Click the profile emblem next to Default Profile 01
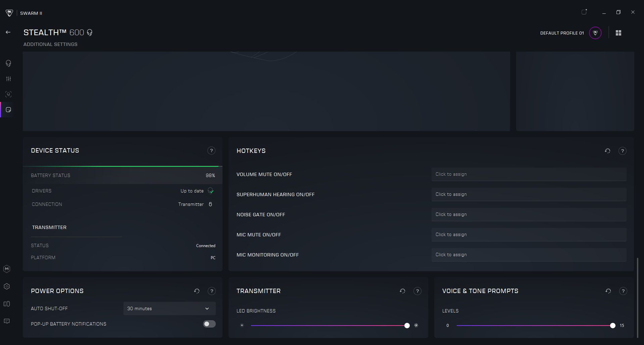This screenshot has width=644, height=345. point(595,33)
